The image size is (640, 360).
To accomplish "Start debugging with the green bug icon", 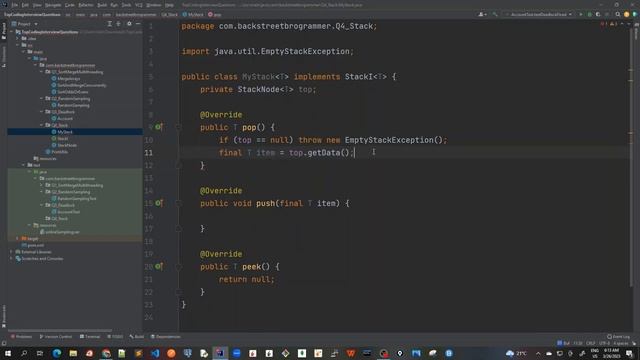I will 589,14.
